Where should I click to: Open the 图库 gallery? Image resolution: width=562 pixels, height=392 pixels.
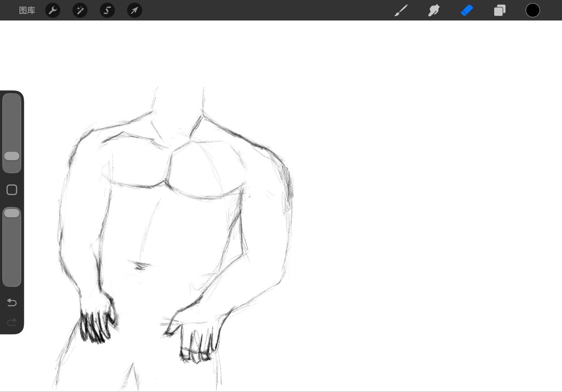point(27,10)
